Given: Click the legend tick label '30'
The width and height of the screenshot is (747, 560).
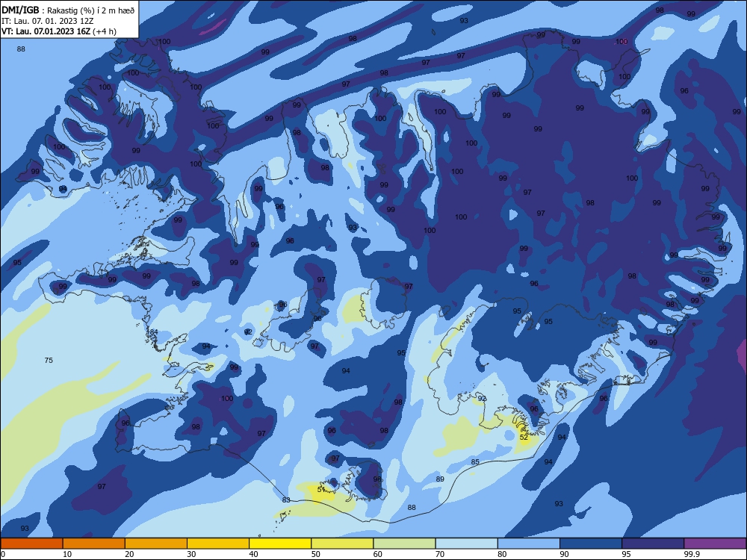Looking at the screenshot, I should (x=191, y=554).
